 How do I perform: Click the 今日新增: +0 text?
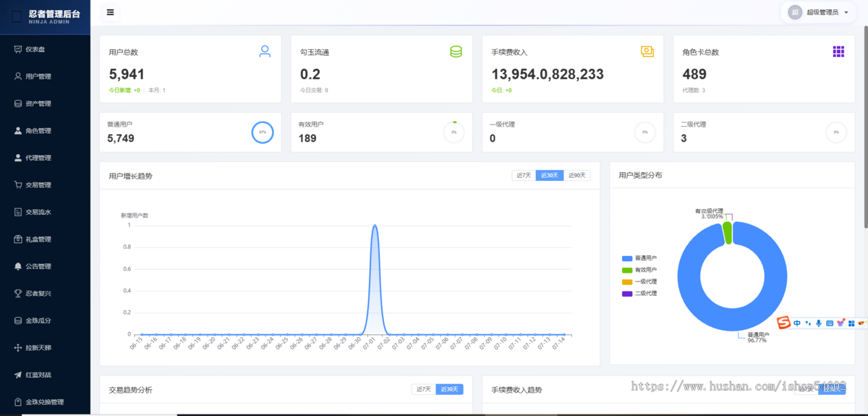pos(124,90)
